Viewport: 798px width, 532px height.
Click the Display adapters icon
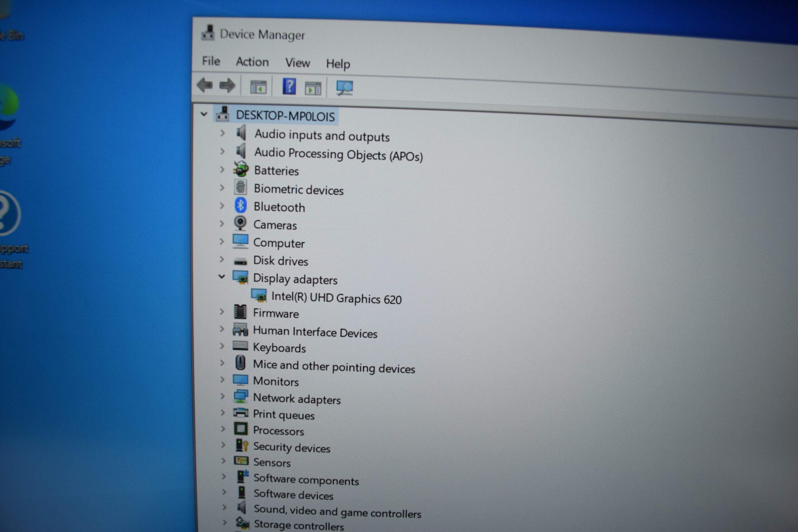241,277
